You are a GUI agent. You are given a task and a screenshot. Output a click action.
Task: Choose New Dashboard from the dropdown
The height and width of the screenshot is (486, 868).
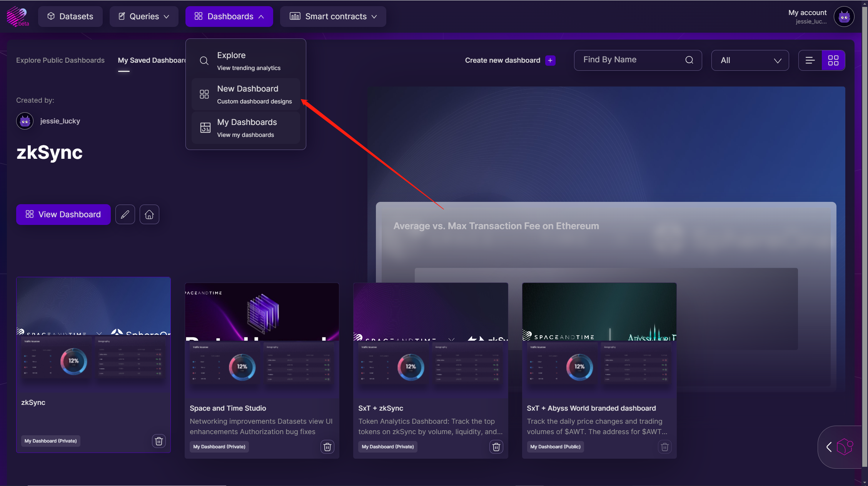[246, 94]
